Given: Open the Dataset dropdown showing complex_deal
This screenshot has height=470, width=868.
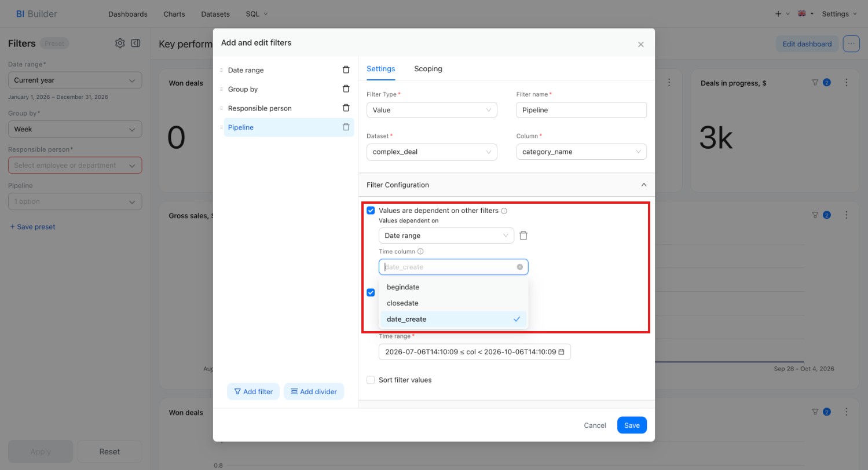Looking at the screenshot, I should (x=432, y=152).
